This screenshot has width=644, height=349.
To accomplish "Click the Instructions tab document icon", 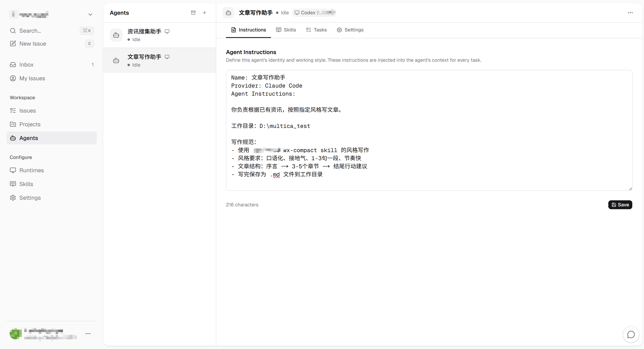I will pos(233,30).
